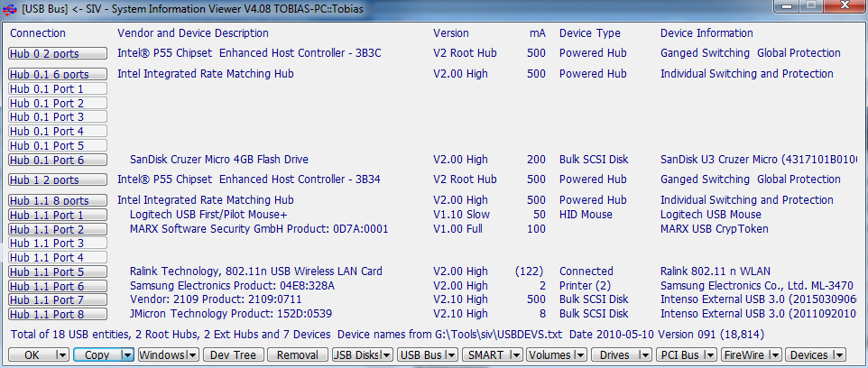Click the Dev Tree button
The height and width of the screenshot is (368, 868).
coord(233,355)
